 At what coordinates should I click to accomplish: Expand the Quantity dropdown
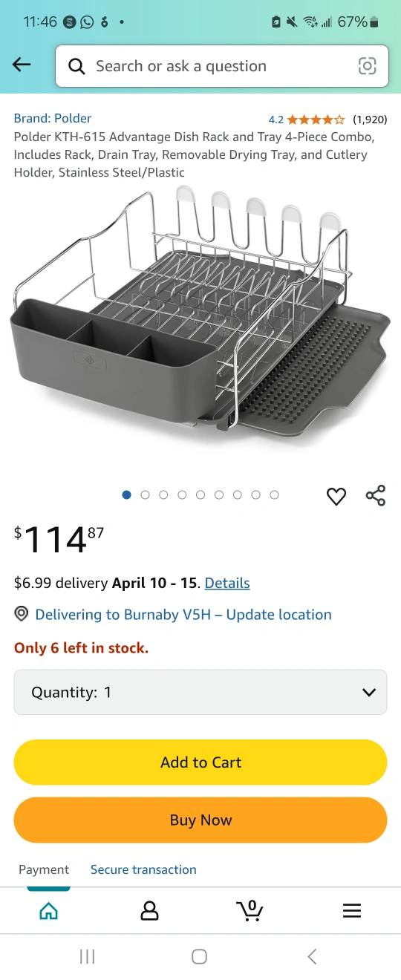200,692
